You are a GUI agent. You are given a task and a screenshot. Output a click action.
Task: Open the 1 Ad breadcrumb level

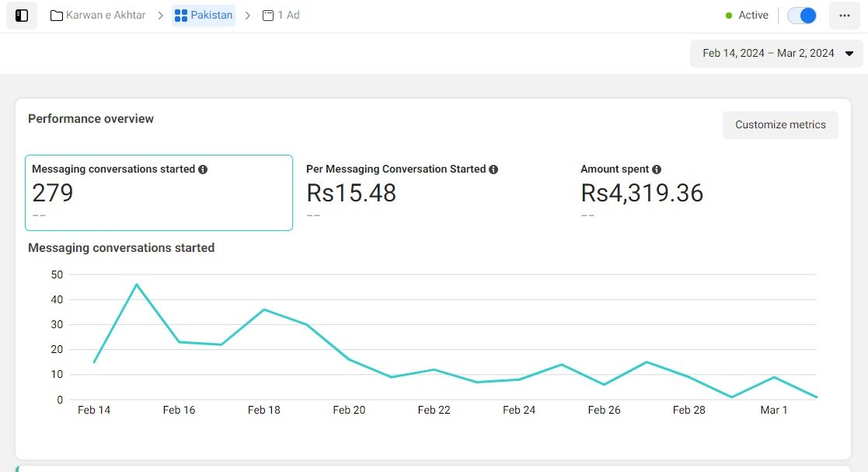(288, 16)
